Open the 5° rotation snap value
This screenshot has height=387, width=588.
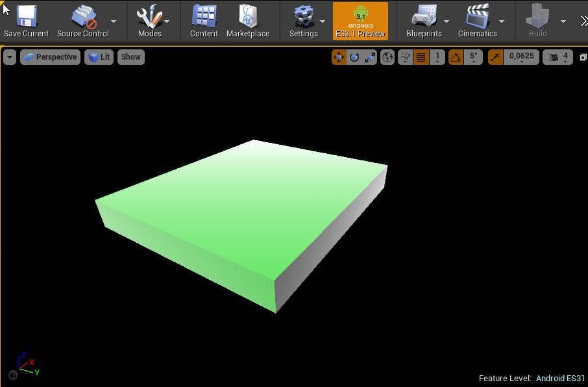pos(473,57)
